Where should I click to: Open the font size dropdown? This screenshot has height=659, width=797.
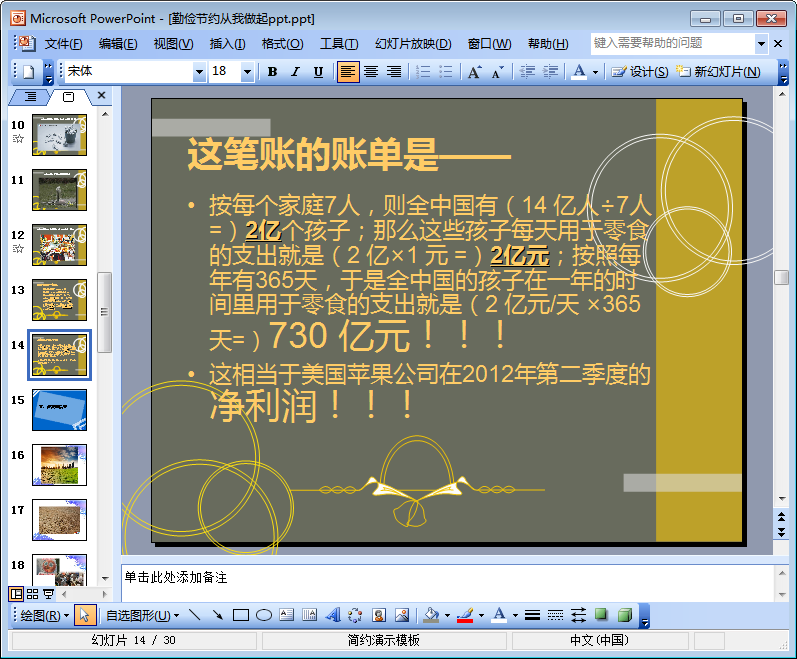(x=247, y=72)
